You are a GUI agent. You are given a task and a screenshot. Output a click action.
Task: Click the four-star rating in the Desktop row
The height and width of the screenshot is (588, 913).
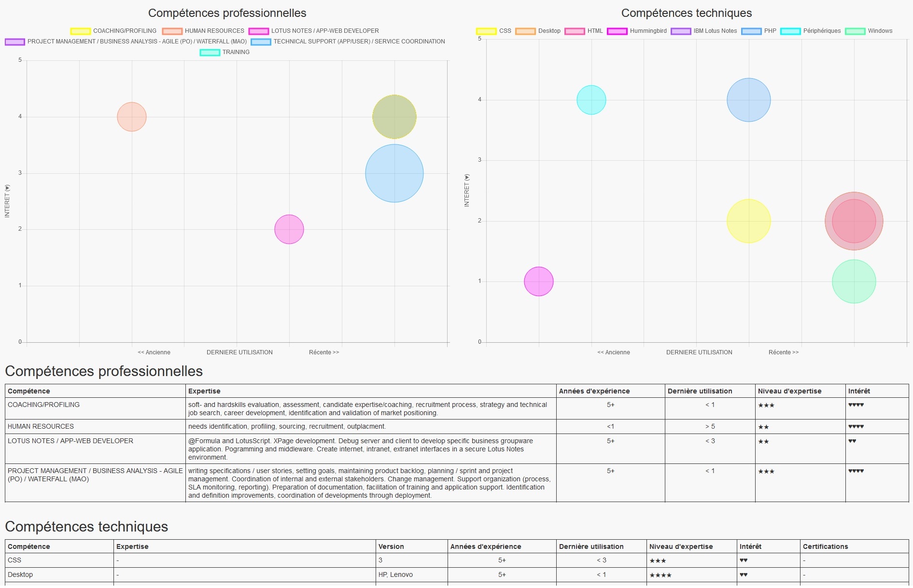pyautogui.click(x=660, y=575)
